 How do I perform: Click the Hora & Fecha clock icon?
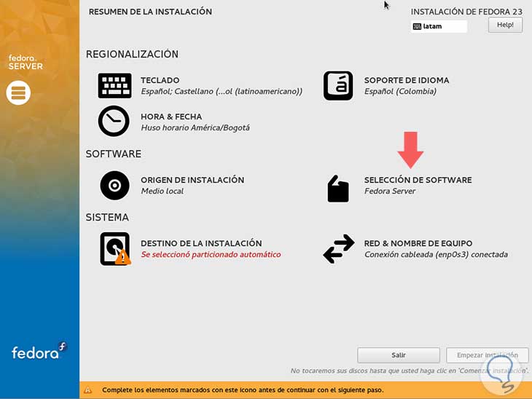(114, 121)
